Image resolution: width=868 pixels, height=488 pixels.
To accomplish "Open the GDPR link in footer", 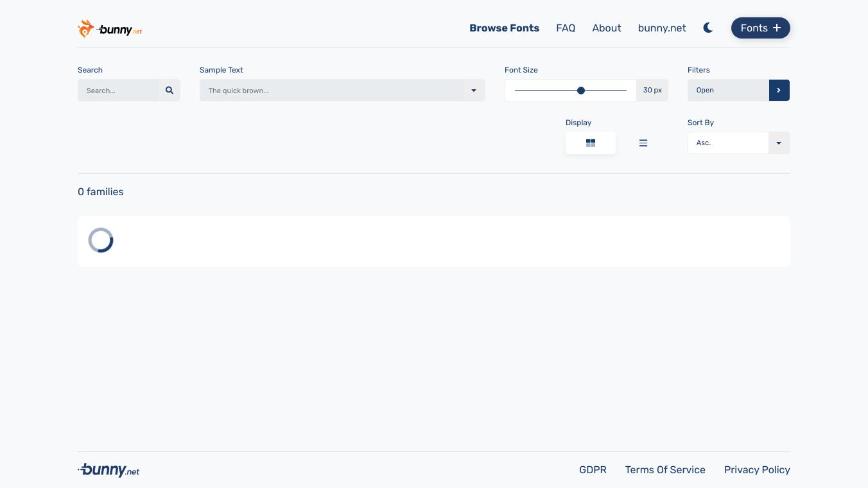I will click(593, 470).
